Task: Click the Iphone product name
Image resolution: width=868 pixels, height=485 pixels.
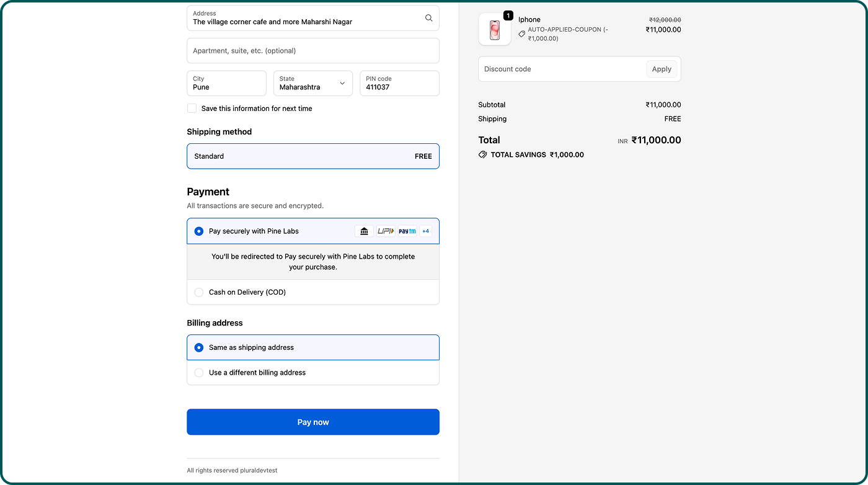Action: [x=529, y=20]
